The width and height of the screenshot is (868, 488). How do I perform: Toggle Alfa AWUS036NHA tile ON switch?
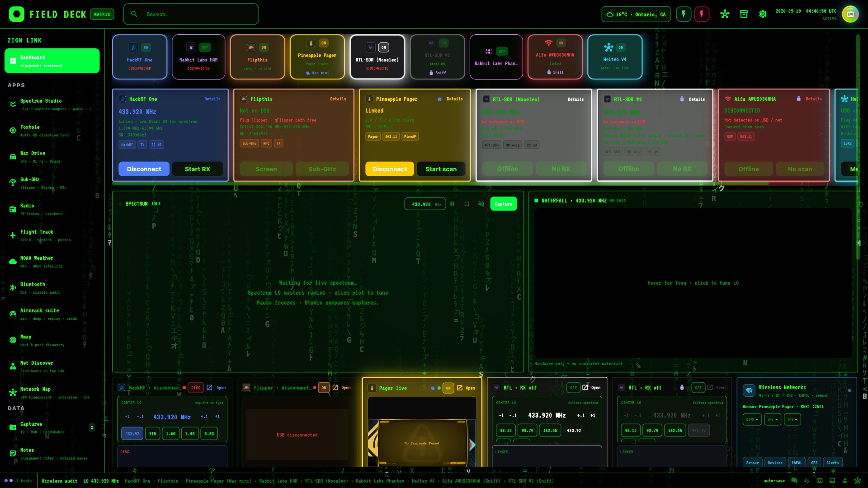click(561, 43)
